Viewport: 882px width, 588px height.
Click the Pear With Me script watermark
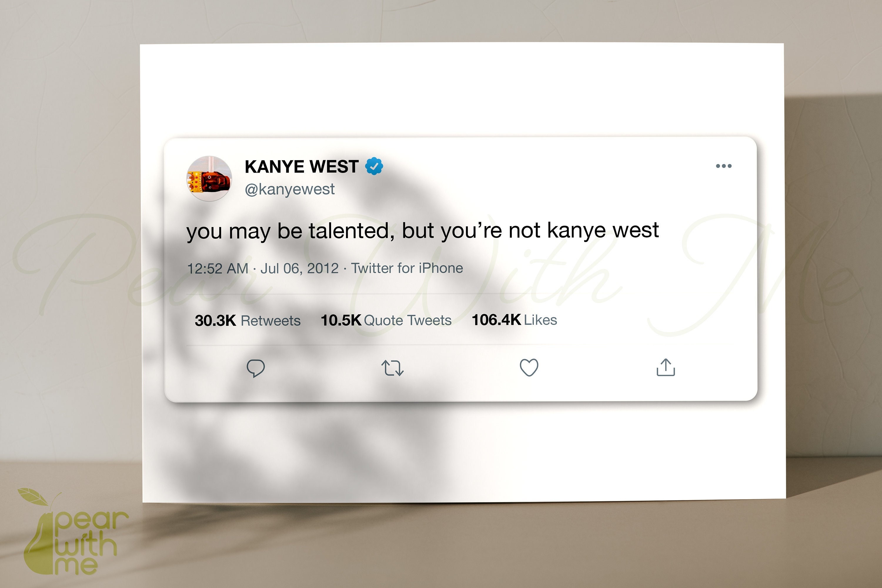pyautogui.click(x=435, y=270)
